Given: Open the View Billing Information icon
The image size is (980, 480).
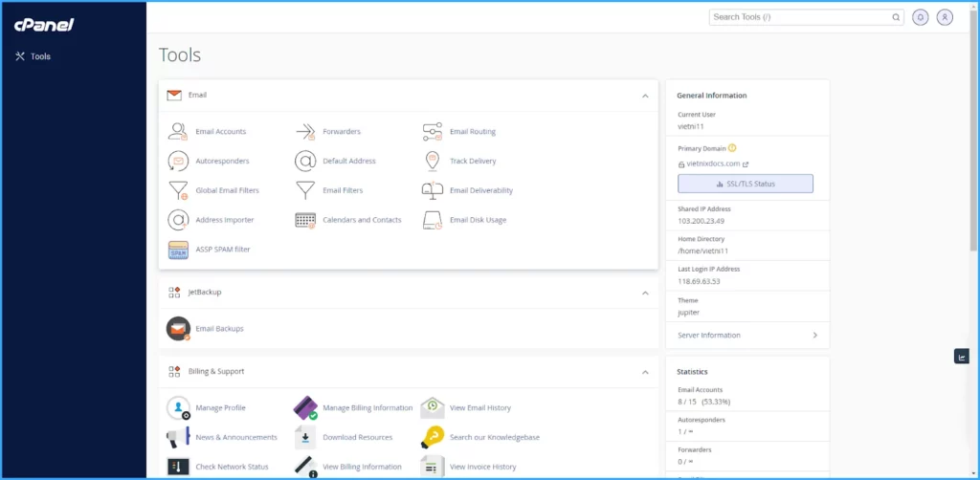Looking at the screenshot, I should pyautogui.click(x=305, y=467).
